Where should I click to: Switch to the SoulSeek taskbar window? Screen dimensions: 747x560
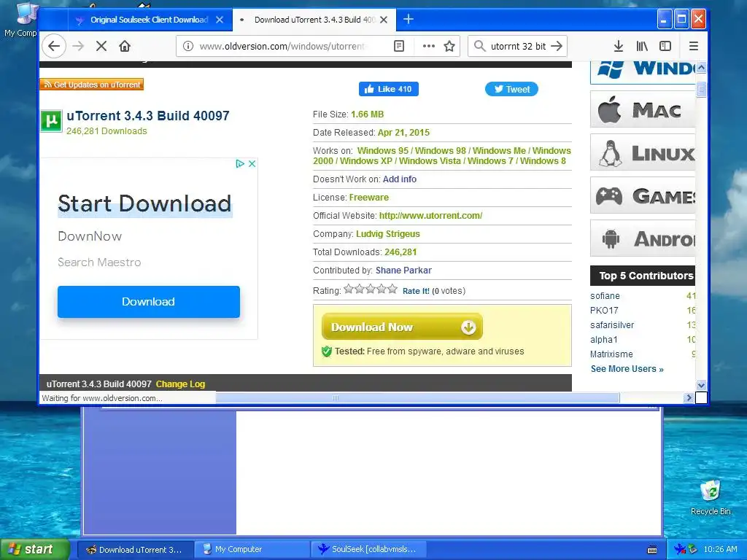pyautogui.click(x=368, y=549)
